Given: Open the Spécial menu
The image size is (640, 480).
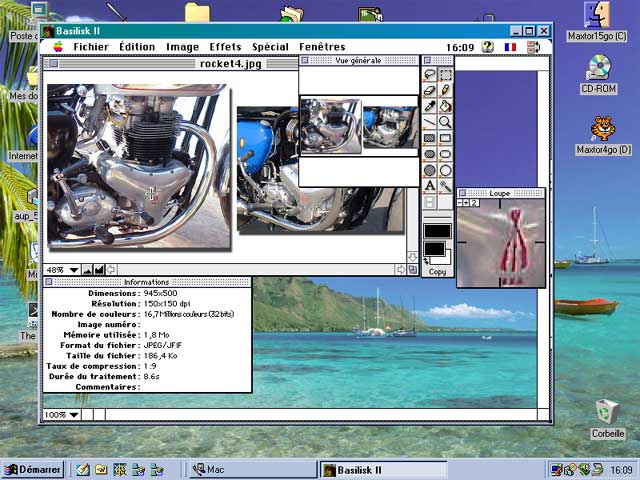Looking at the screenshot, I should coord(270,47).
